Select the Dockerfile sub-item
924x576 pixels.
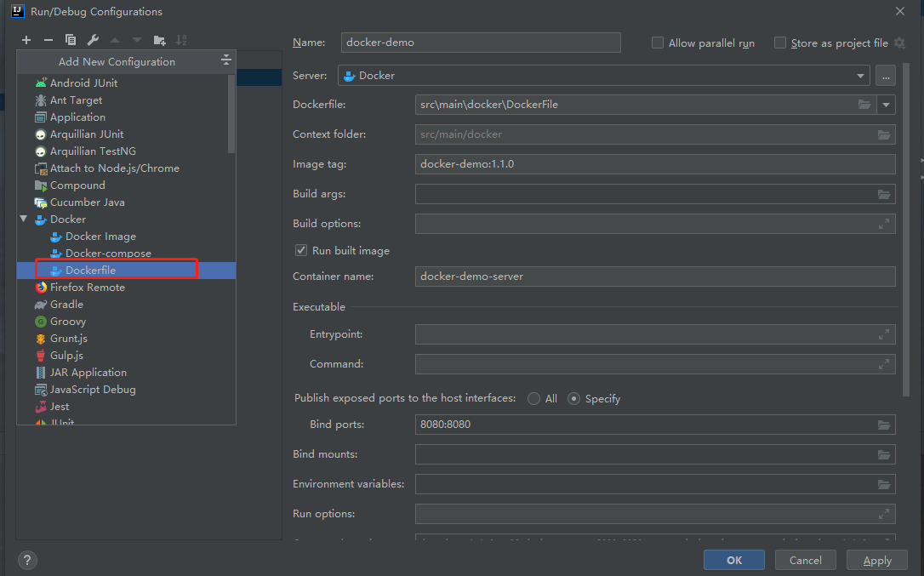click(x=126, y=270)
